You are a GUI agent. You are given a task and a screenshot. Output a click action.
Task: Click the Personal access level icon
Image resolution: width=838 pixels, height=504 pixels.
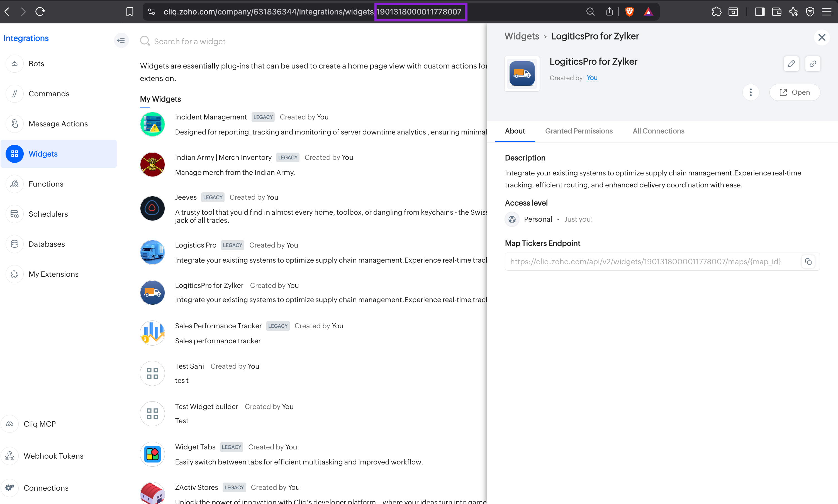[512, 219]
